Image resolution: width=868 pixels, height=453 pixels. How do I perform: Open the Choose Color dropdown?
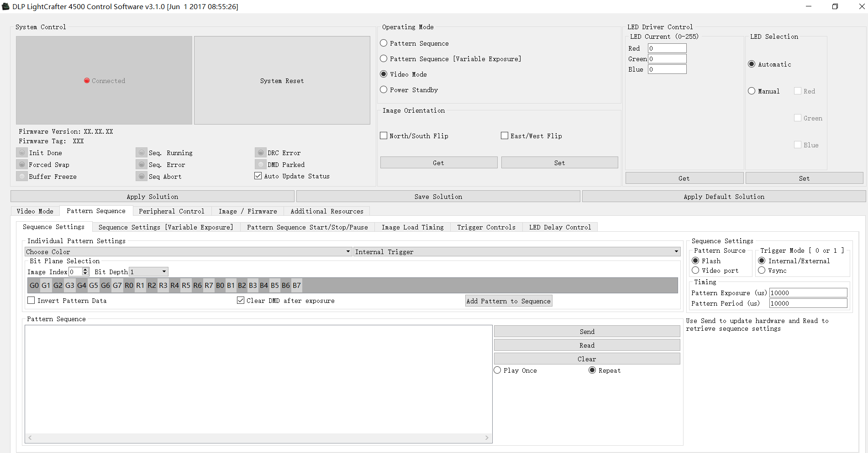click(x=188, y=252)
